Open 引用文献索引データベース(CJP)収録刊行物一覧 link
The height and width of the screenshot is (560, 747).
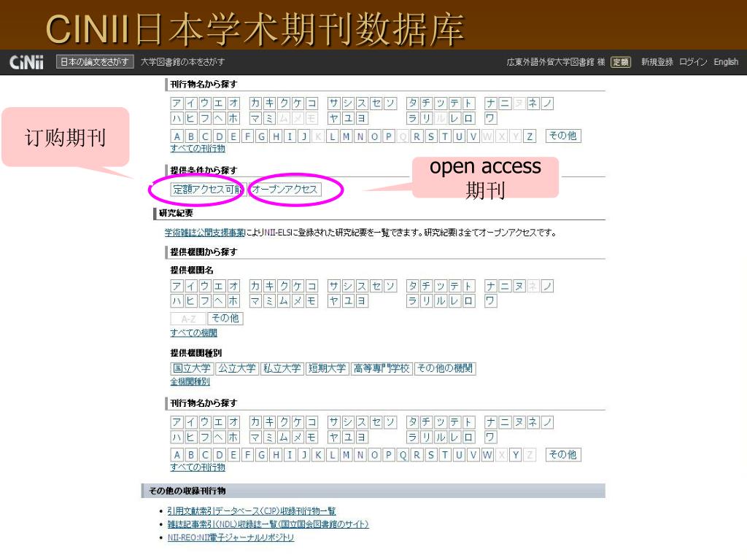pos(252,511)
